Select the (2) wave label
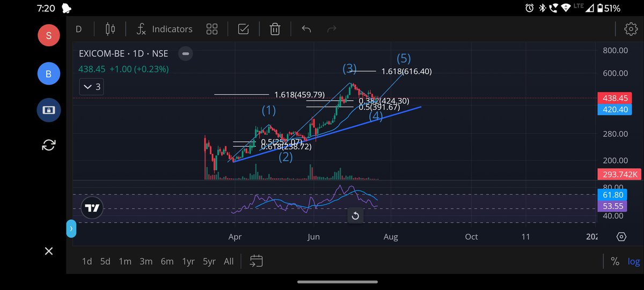The height and width of the screenshot is (290, 644). tap(286, 157)
